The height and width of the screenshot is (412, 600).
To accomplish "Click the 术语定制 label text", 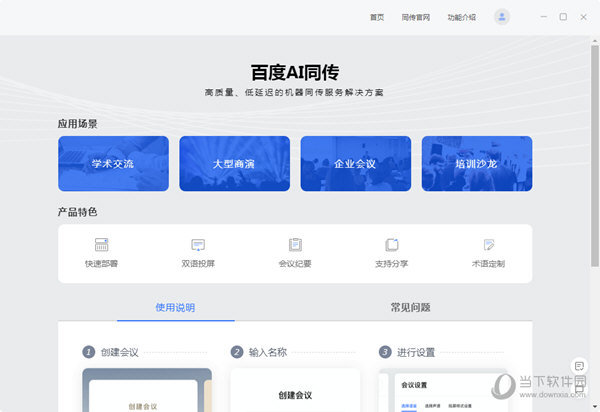I will tap(489, 264).
